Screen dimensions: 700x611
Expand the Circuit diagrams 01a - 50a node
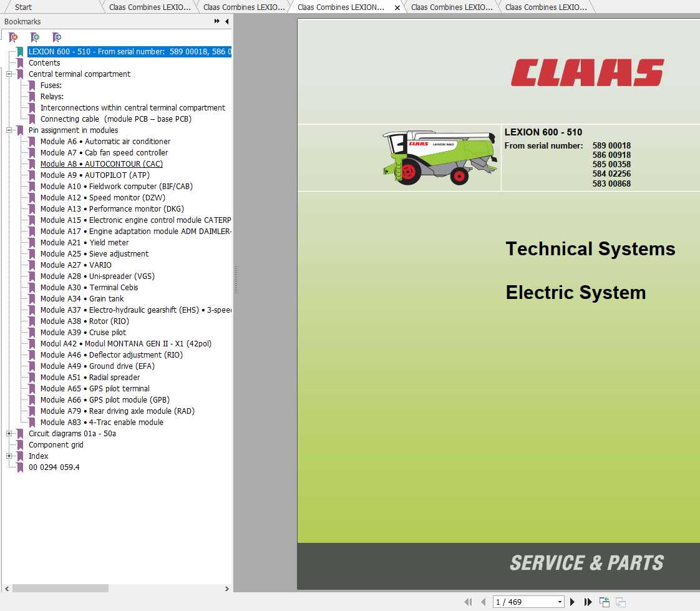click(9, 433)
